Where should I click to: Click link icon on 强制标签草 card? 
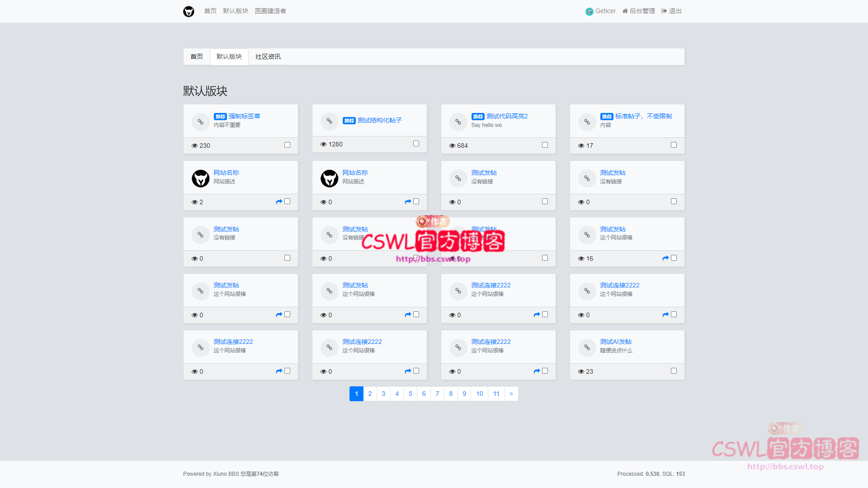[x=200, y=122]
